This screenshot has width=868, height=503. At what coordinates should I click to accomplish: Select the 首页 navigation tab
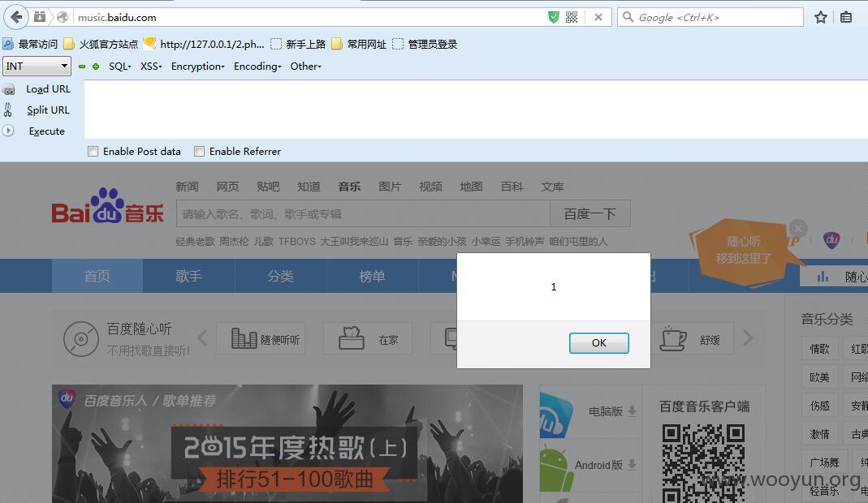pos(97,276)
